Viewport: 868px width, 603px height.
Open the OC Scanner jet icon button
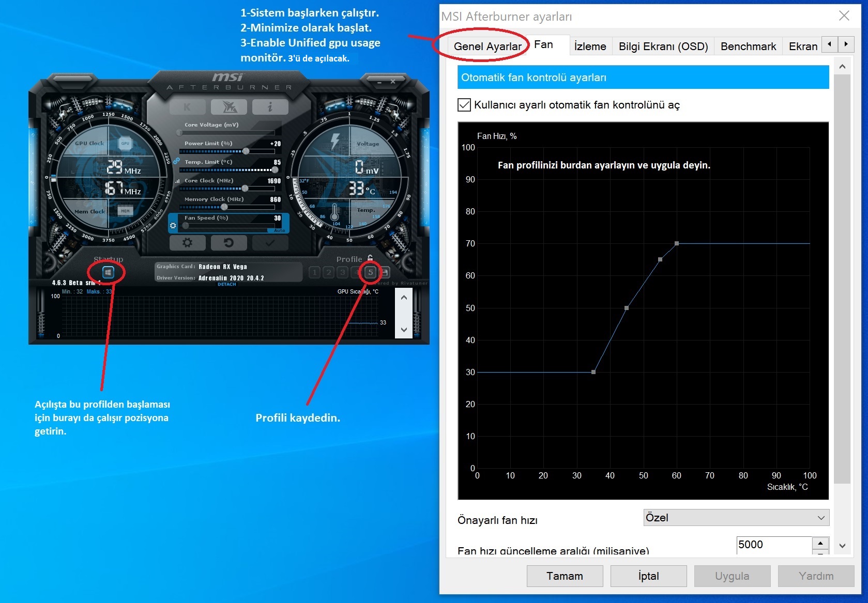229,107
